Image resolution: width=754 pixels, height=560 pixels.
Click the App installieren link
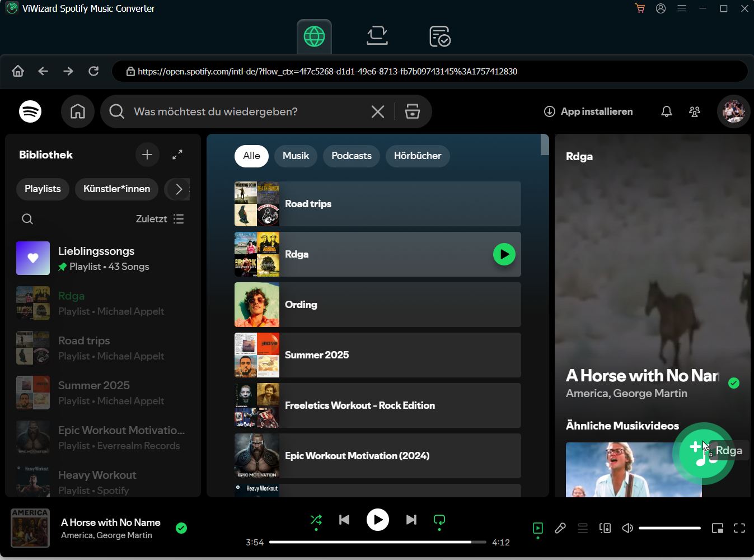pyautogui.click(x=588, y=111)
